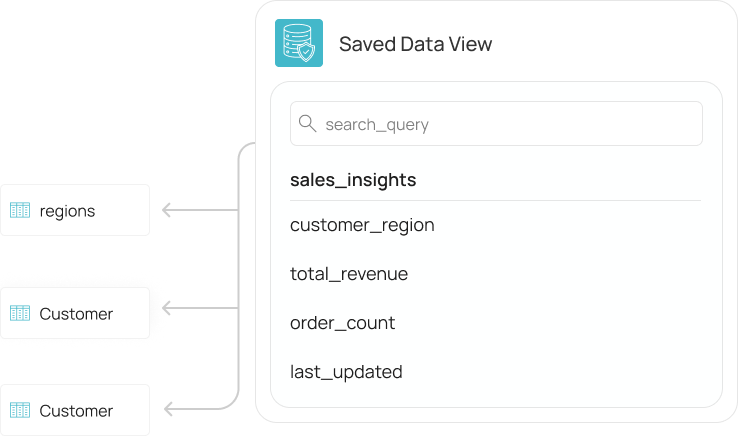The image size is (738, 436).
Task: Pick the order_count field
Action: pyautogui.click(x=342, y=323)
